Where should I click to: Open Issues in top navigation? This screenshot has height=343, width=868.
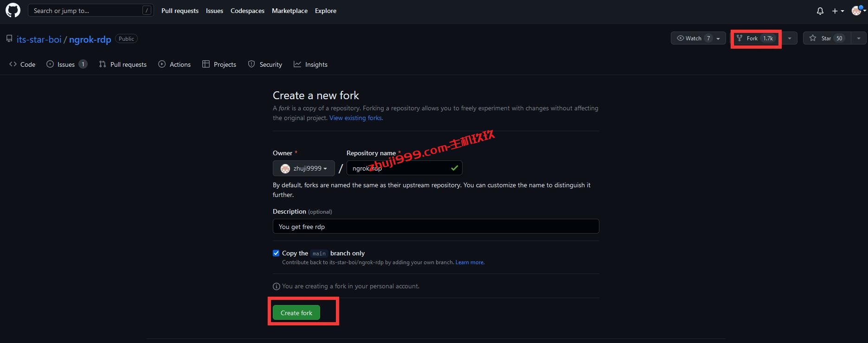point(214,11)
